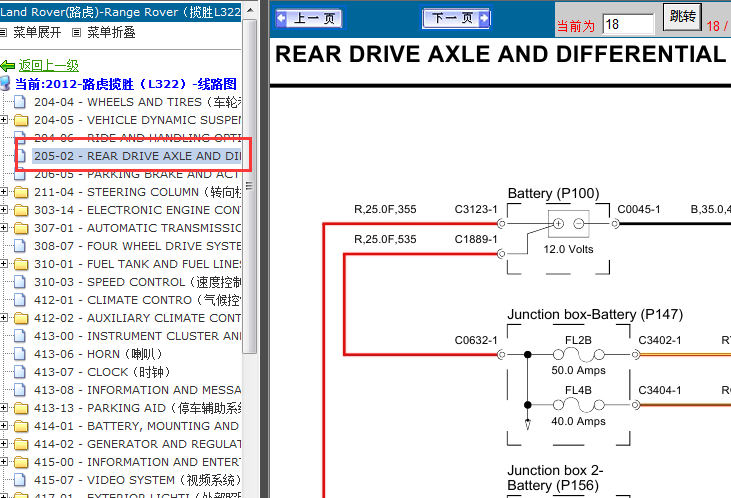Click the 下一页 next page button
The height and width of the screenshot is (498, 731).
pos(456,18)
